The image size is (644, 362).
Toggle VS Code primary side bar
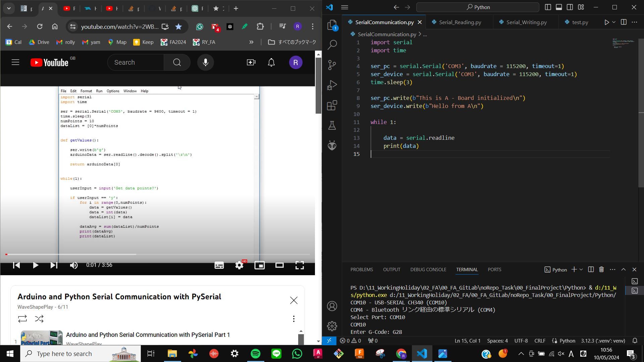point(548,7)
